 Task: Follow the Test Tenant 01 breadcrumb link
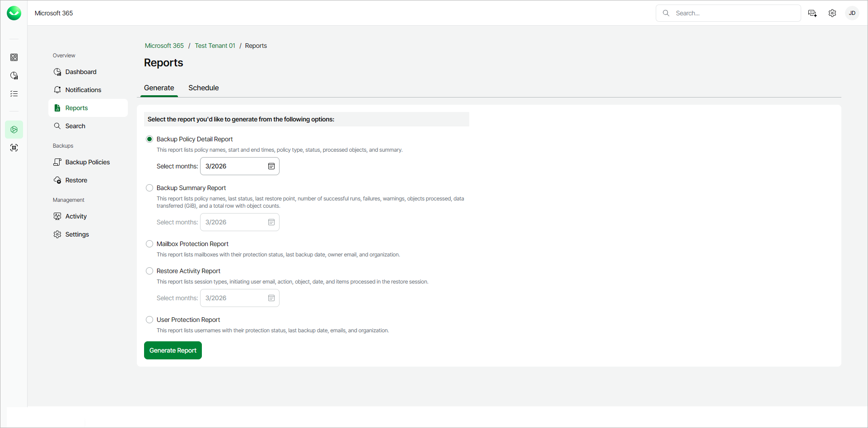pos(215,46)
